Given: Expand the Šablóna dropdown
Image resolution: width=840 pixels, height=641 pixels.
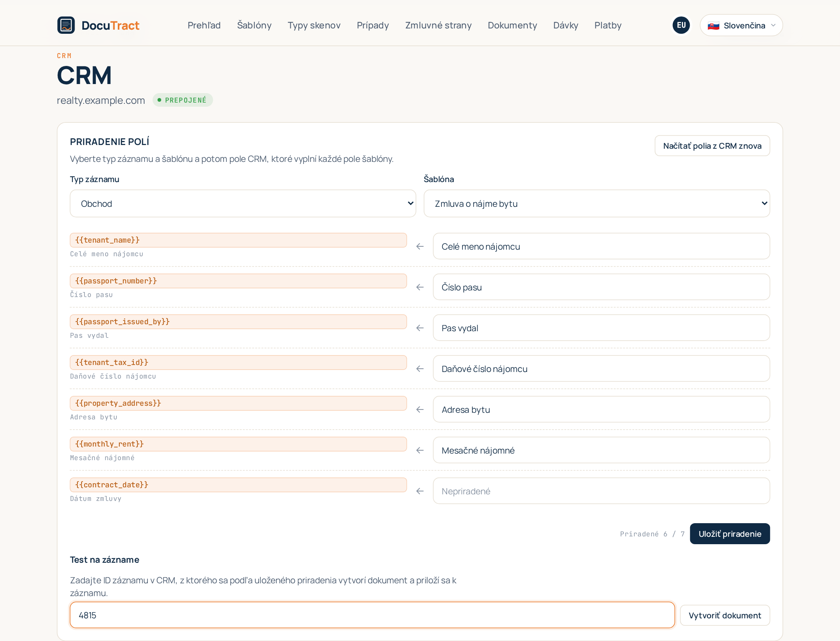Looking at the screenshot, I should click(x=597, y=204).
